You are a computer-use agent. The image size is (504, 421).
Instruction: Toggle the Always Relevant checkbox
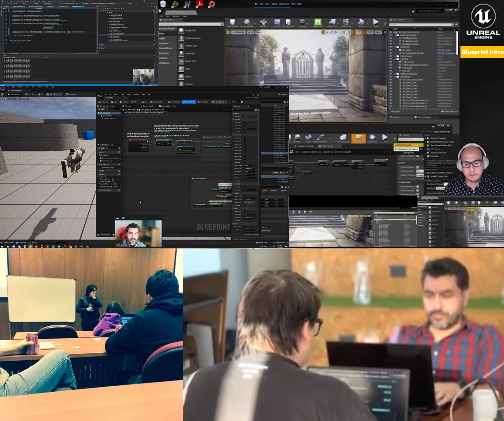[245, 141]
